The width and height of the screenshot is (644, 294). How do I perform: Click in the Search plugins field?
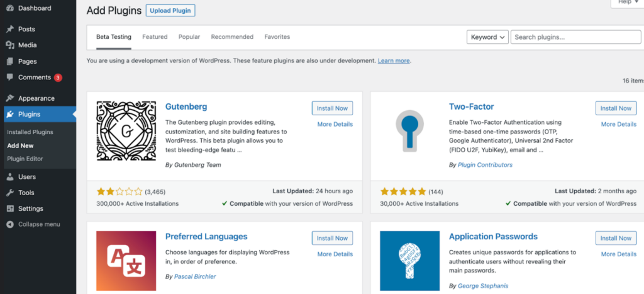coord(576,37)
